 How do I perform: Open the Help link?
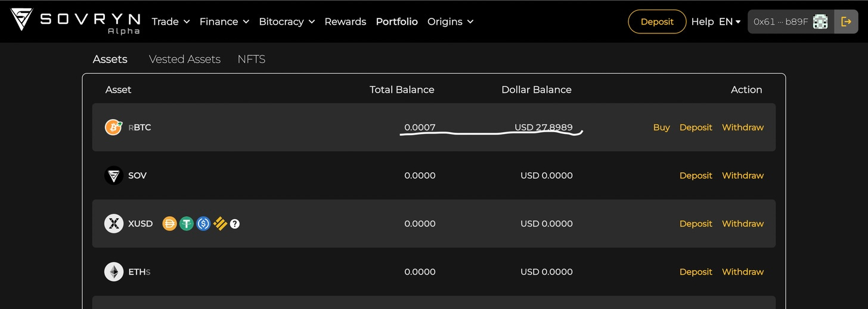(702, 21)
